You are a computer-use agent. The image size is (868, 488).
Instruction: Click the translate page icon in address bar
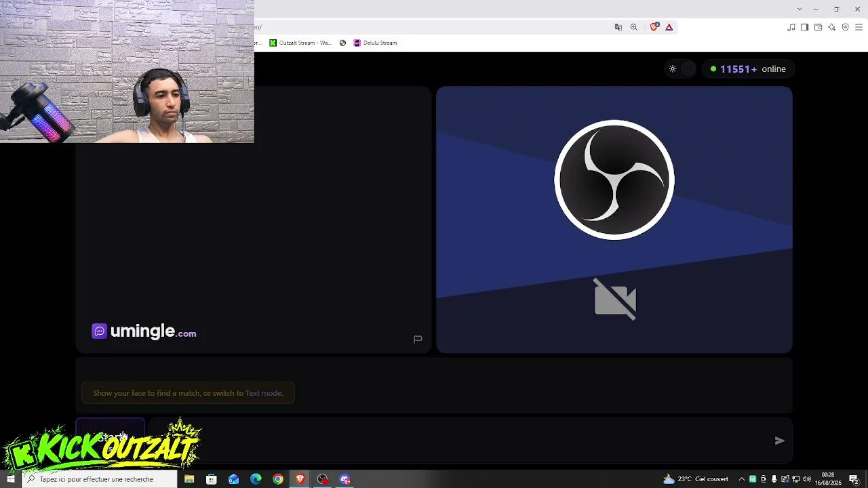click(x=618, y=27)
